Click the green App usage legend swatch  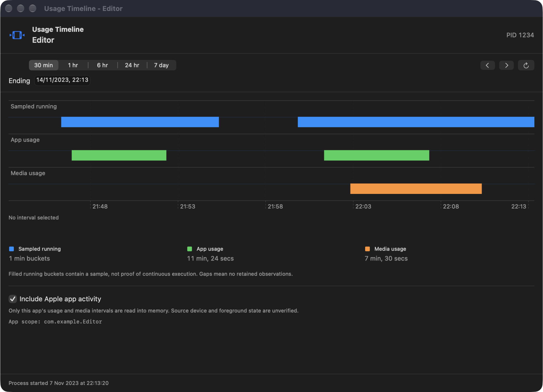pyautogui.click(x=190, y=249)
